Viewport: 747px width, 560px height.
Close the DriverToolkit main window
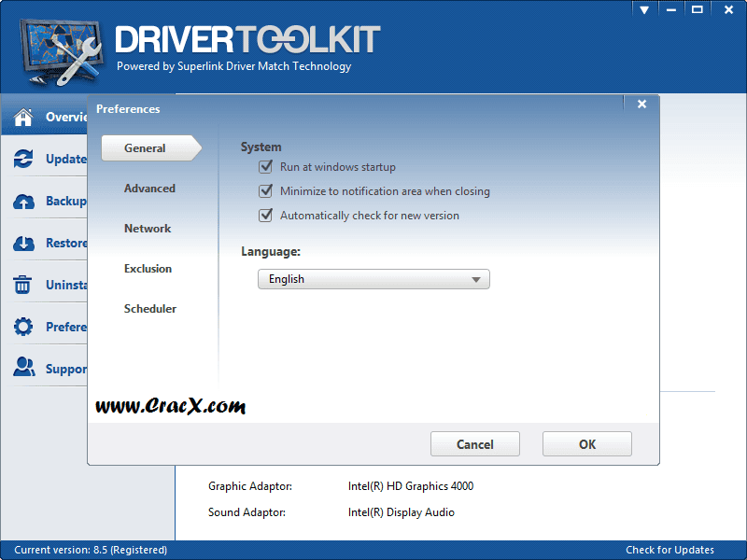point(728,9)
